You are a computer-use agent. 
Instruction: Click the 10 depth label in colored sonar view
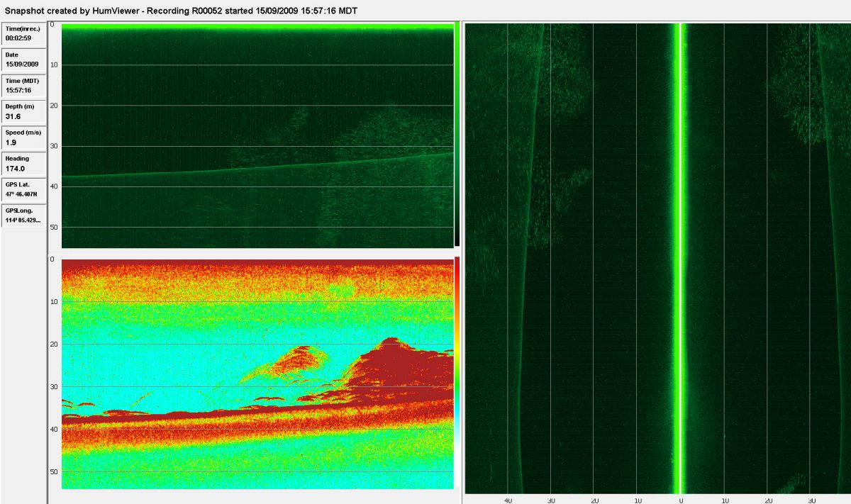click(53, 302)
